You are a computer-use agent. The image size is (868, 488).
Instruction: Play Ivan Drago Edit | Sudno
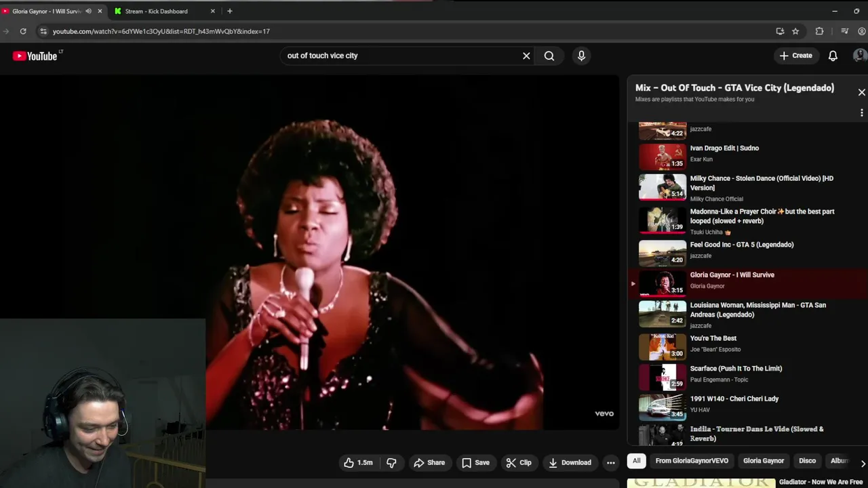(724, 148)
